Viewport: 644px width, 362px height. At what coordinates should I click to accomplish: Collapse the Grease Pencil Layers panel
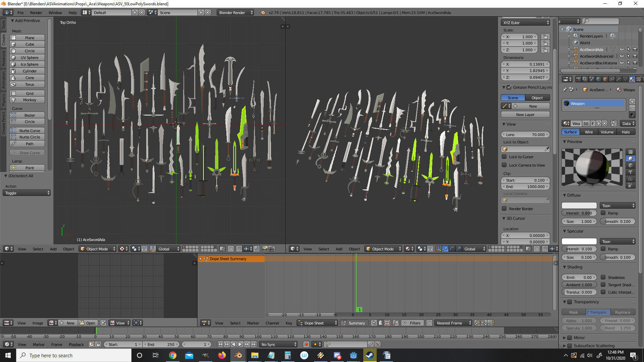coord(504,87)
